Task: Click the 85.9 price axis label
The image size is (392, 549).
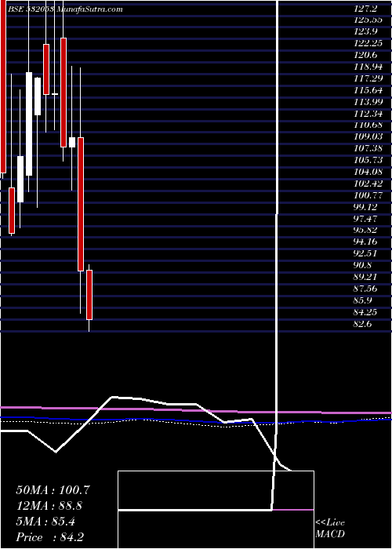Action: [364, 300]
